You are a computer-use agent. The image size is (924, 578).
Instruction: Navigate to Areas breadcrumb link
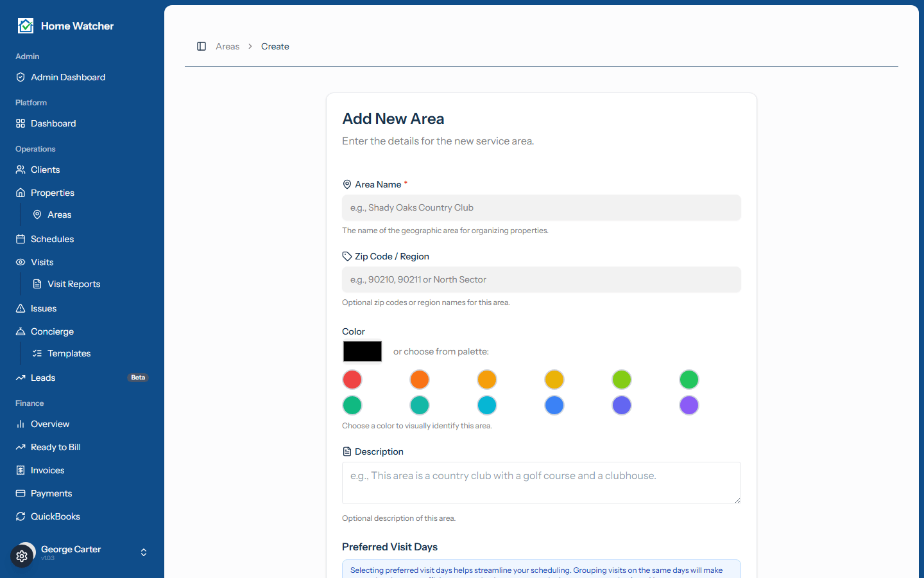[228, 46]
